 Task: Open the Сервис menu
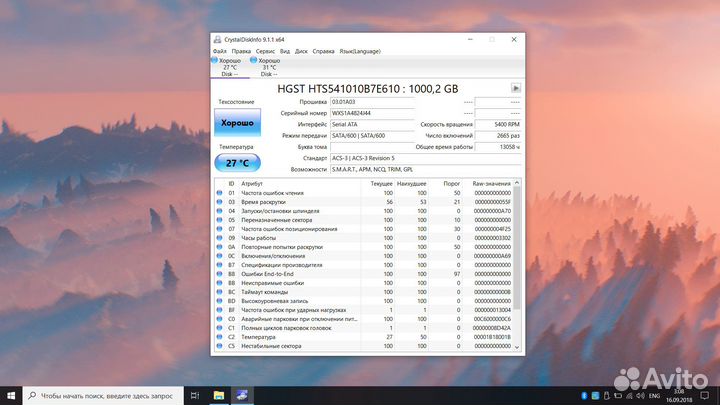[265, 51]
